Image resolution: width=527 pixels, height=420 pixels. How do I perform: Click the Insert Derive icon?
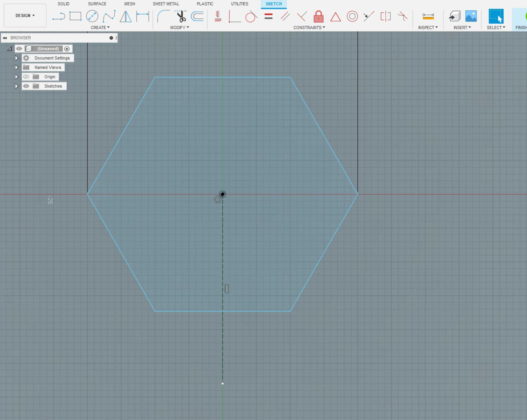tap(454, 16)
